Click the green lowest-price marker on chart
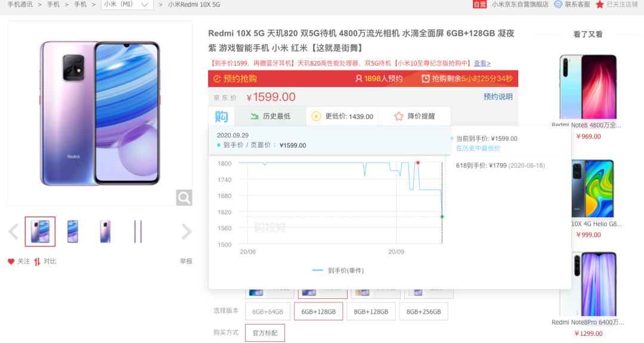The height and width of the screenshot is (343, 644). pyautogui.click(x=442, y=217)
